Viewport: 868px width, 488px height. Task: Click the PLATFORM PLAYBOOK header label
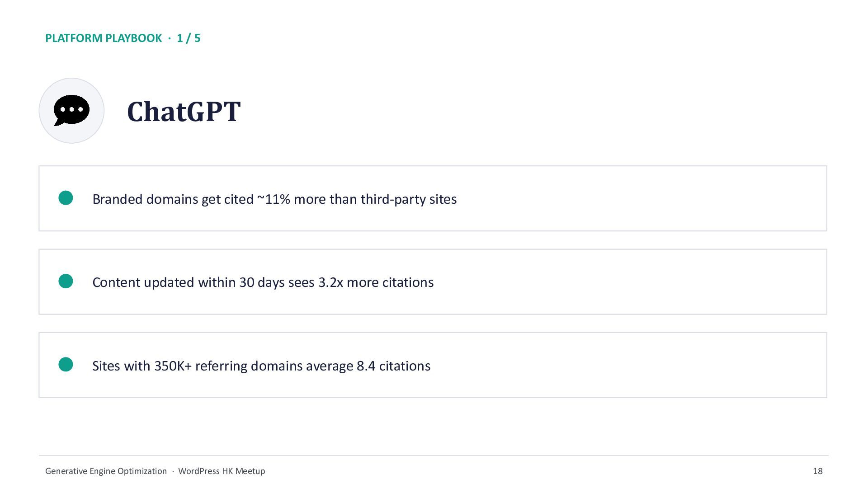tap(104, 38)
